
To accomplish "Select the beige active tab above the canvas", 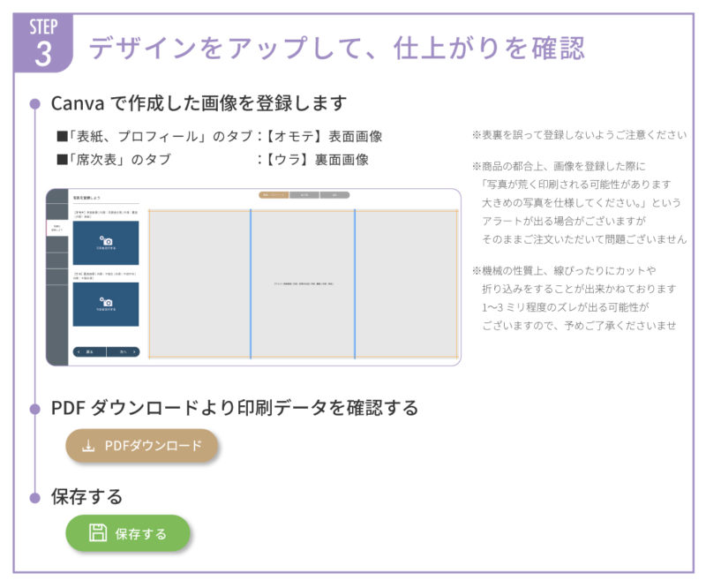I will [x=274, y=194].
